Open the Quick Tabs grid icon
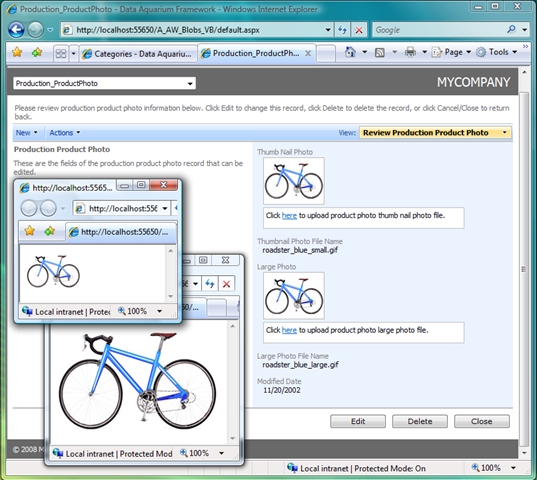 (x=61, y=53)
